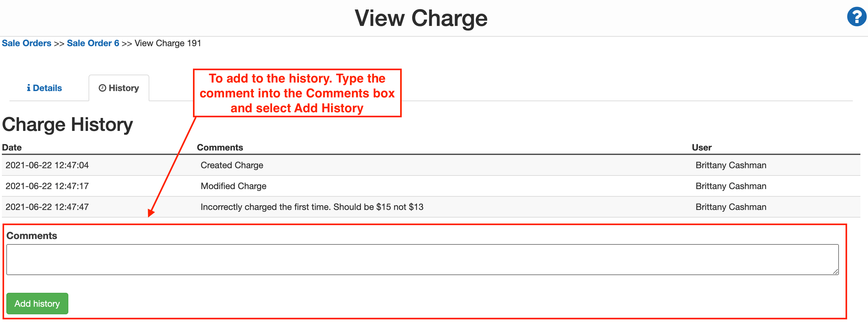Viewport: 868px width, 332px height.
Task: Select the Modified Charge history row
Action: click(x=233, y=186)
